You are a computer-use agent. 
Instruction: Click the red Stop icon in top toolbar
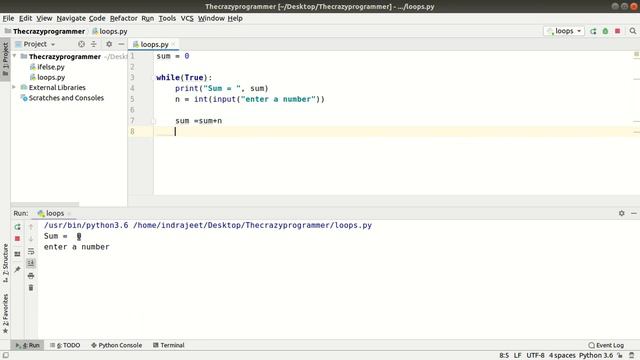618,31
